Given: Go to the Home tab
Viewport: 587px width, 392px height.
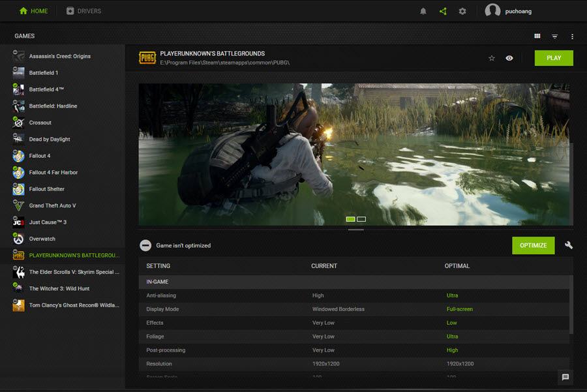Looking at the screenshot, I should coord(33,11).
